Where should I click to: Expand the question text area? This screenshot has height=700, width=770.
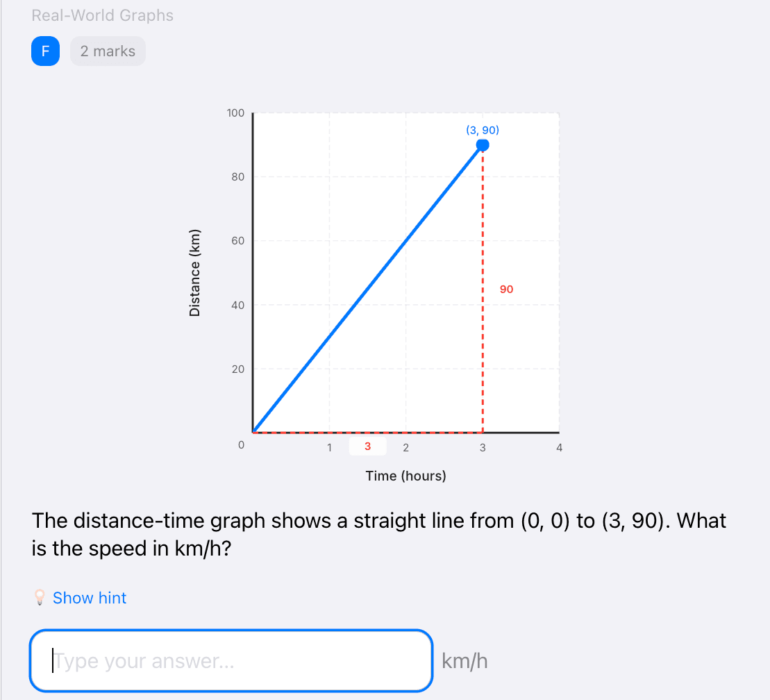(x=379, y=534)
